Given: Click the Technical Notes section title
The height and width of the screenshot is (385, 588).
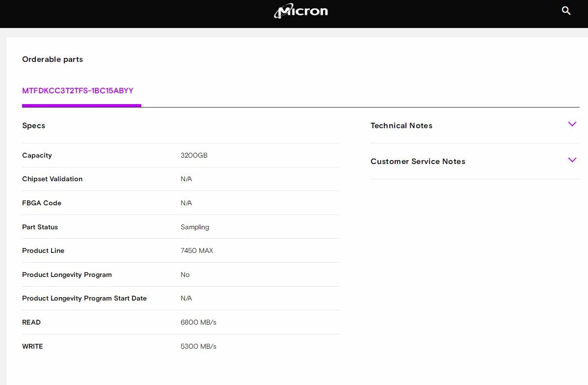Looking at the screenshot, I should pos(401,126).
